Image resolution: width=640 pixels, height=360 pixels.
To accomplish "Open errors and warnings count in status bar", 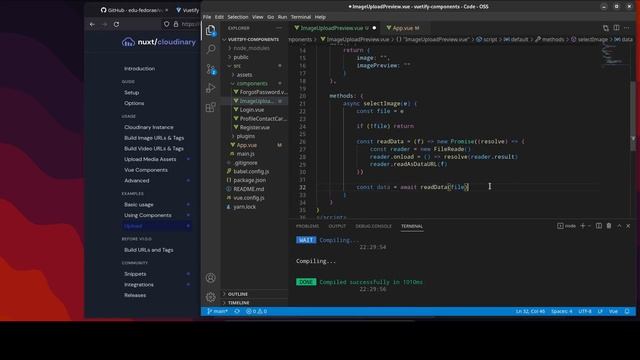I will coord(256,311).
